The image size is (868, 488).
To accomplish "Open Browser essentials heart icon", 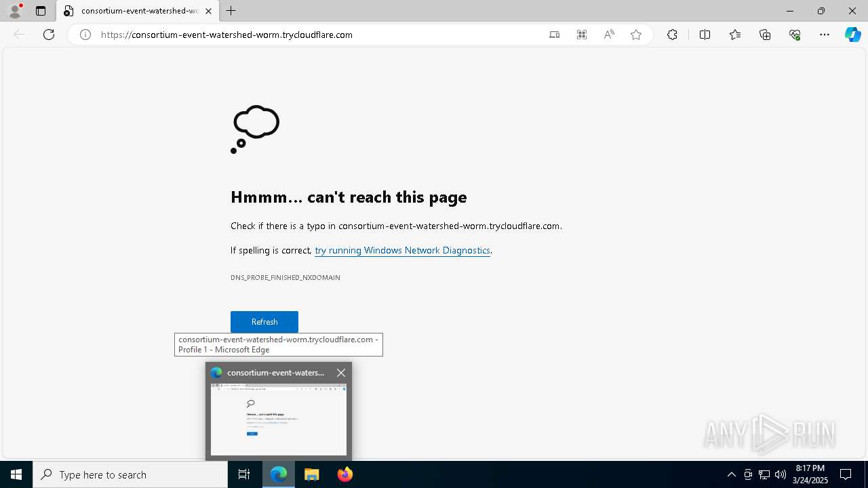I will pos(795,35).
